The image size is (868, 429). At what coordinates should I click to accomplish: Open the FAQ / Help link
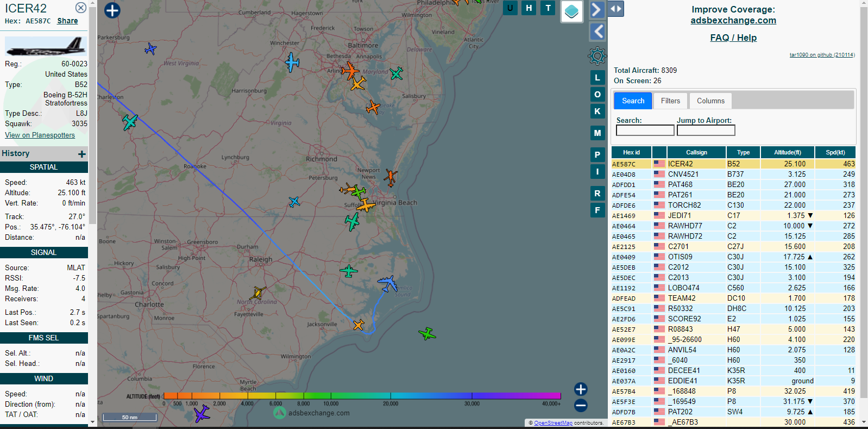coord(733,38)
